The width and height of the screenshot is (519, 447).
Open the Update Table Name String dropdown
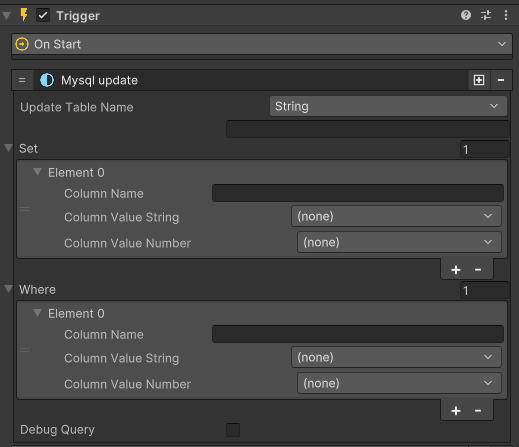(388, 106)
